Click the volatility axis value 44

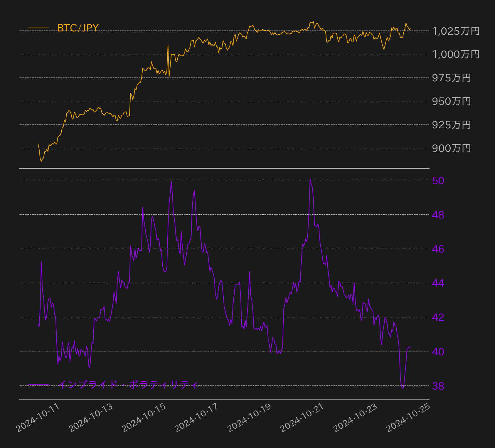pyautogui.click(x=438, y=283)
